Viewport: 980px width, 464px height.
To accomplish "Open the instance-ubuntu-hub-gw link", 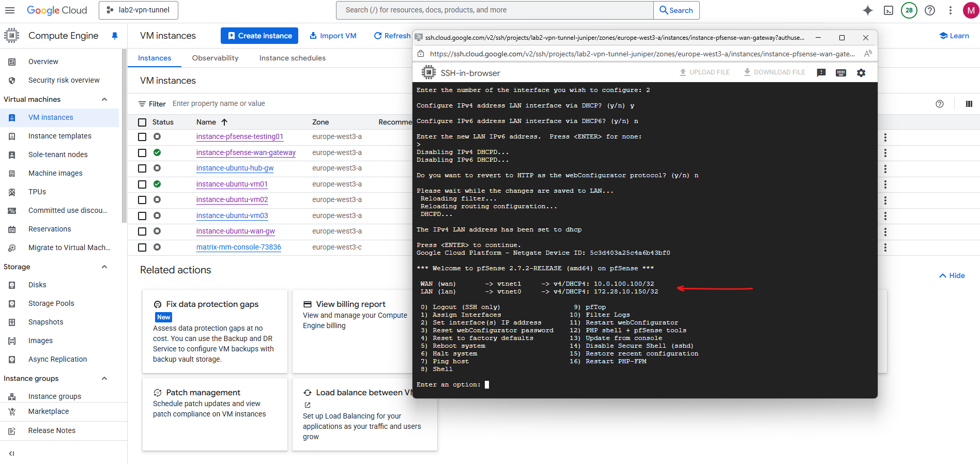I will click(x=235, y=168).
